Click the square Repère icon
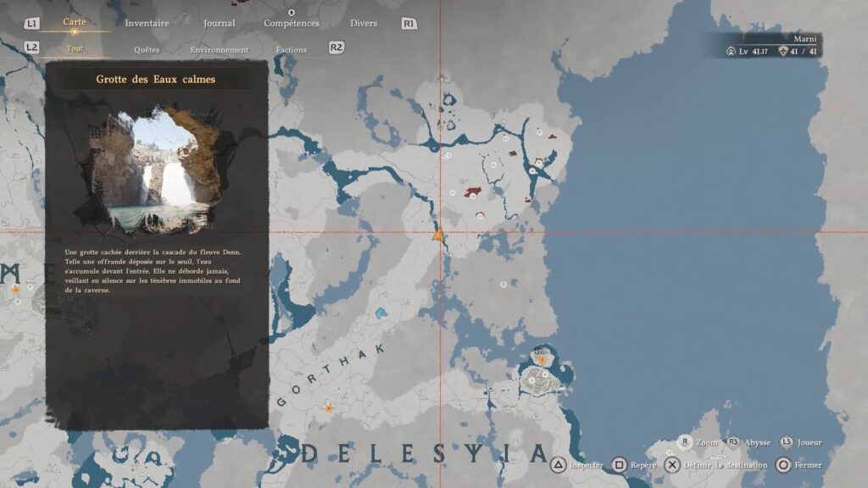 [x=619, y=465]
